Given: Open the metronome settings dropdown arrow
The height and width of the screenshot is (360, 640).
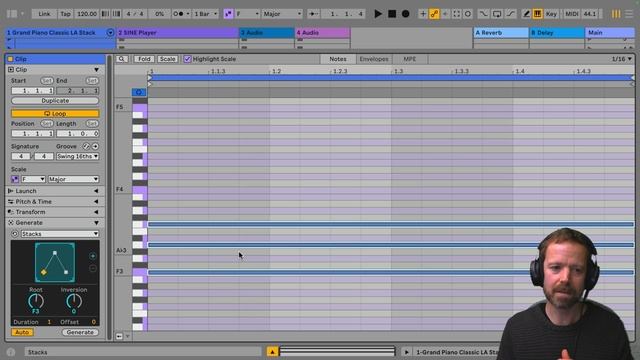Looking at the screenshot, I should 188,14.
